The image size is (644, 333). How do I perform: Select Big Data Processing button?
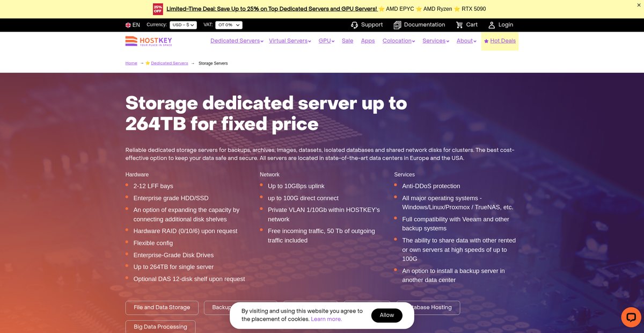pos(160,327)
